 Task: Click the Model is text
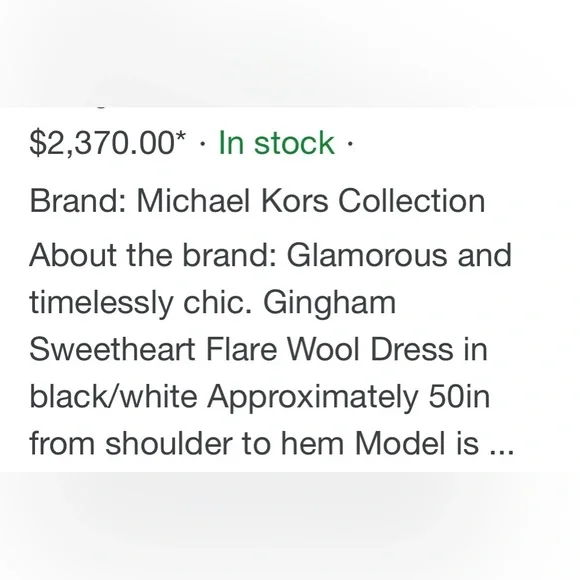click(x=417, y=444)
